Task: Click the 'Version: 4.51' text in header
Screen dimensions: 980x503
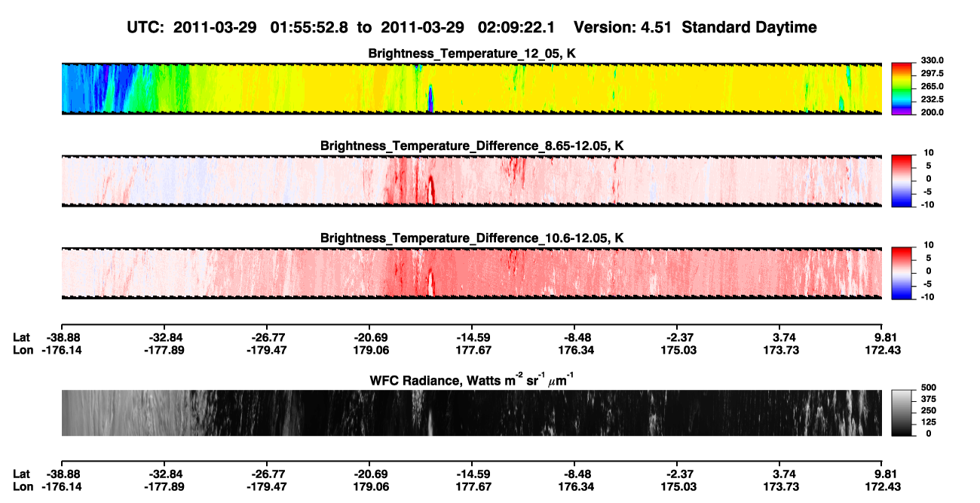Action: click(x=622, y=27)
